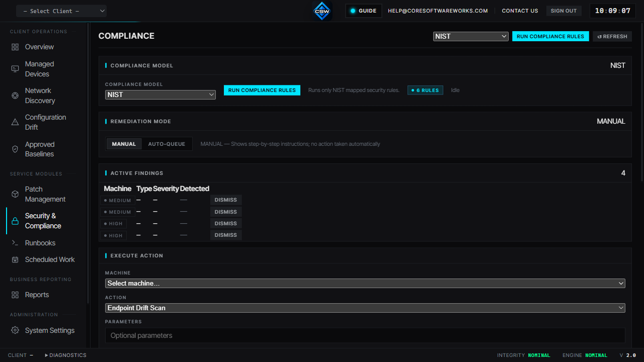Switch remediation mode to Auto-Queue
The image size is (644, 362).
click(x=167, y=144)
